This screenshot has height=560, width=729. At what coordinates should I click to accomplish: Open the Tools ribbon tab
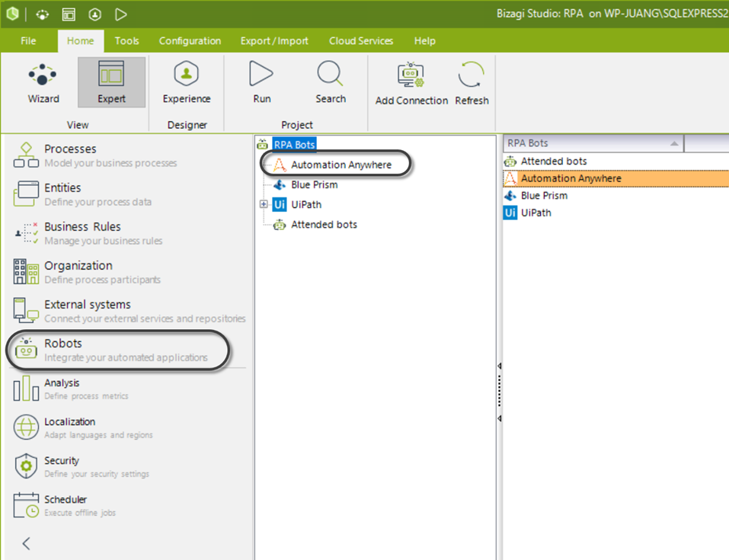click(126, 41)
